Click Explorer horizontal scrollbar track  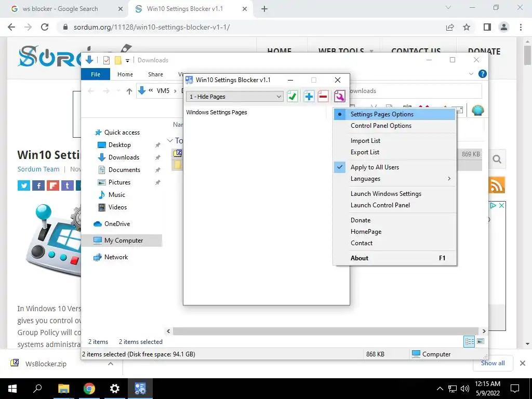click(326, 331)
